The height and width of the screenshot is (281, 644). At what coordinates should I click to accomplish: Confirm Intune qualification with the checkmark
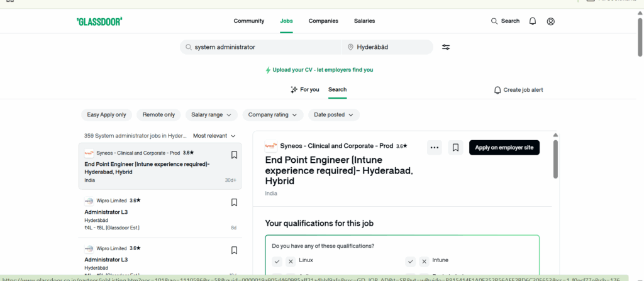(410, 262)
